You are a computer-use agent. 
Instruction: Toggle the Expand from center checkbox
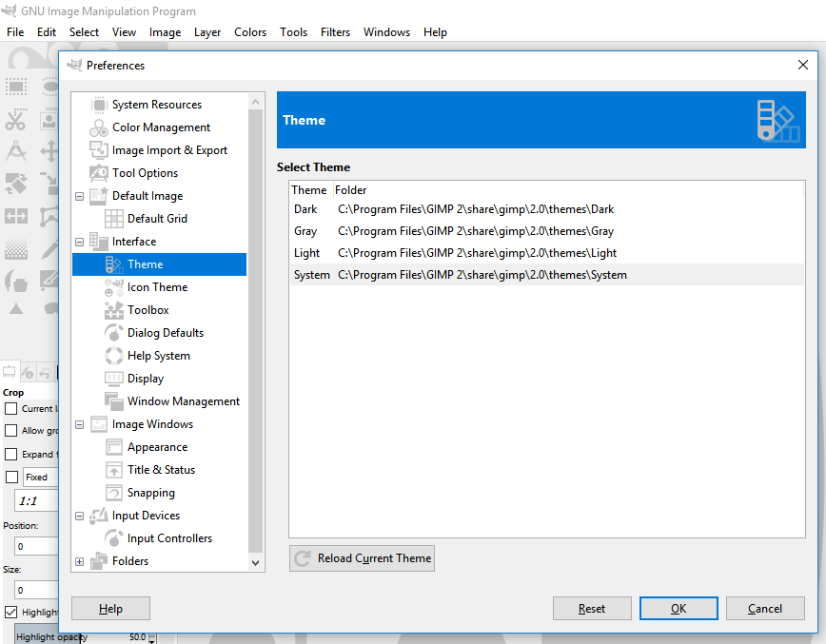(11, 454)
